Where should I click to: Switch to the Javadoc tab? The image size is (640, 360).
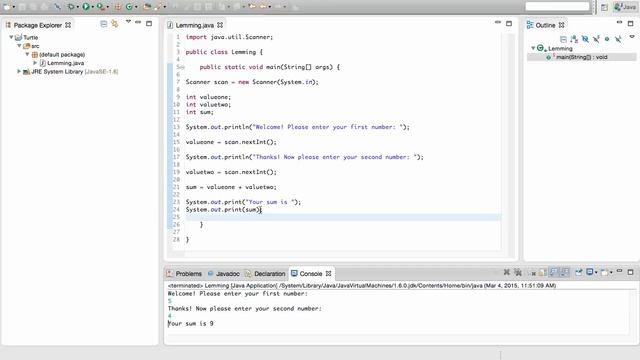pyautogui.click(x=224, y=273)
